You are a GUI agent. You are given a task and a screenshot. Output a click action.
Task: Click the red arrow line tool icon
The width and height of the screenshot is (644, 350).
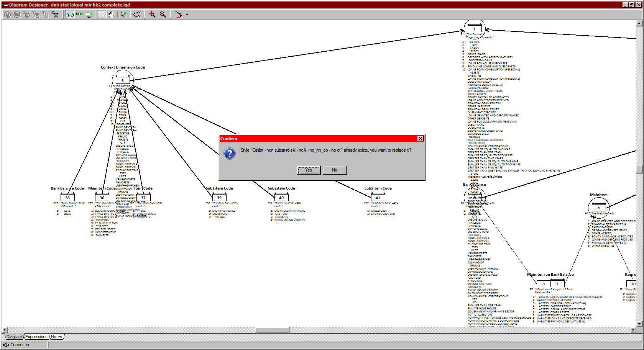pos(178,15)
